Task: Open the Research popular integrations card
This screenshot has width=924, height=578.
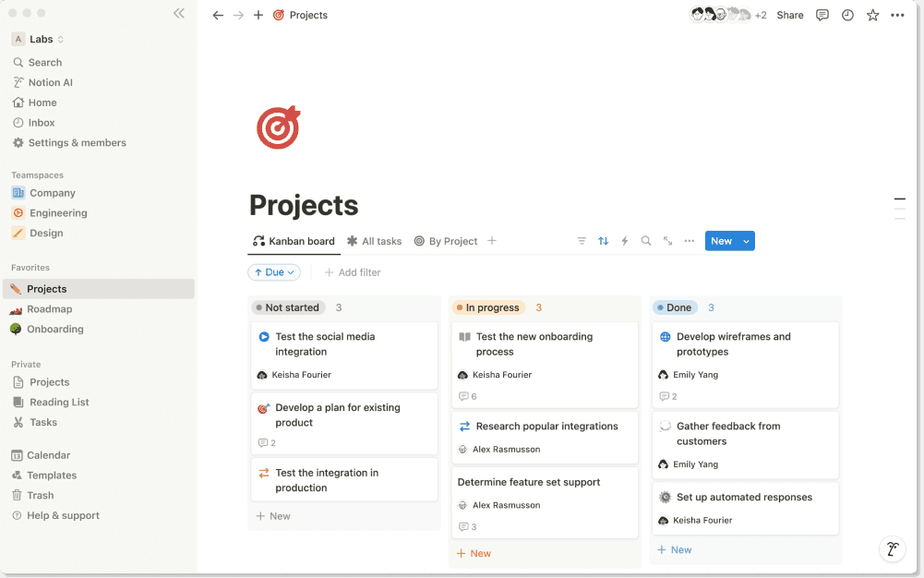Action: pyautogui.click(x=546, y=427)
